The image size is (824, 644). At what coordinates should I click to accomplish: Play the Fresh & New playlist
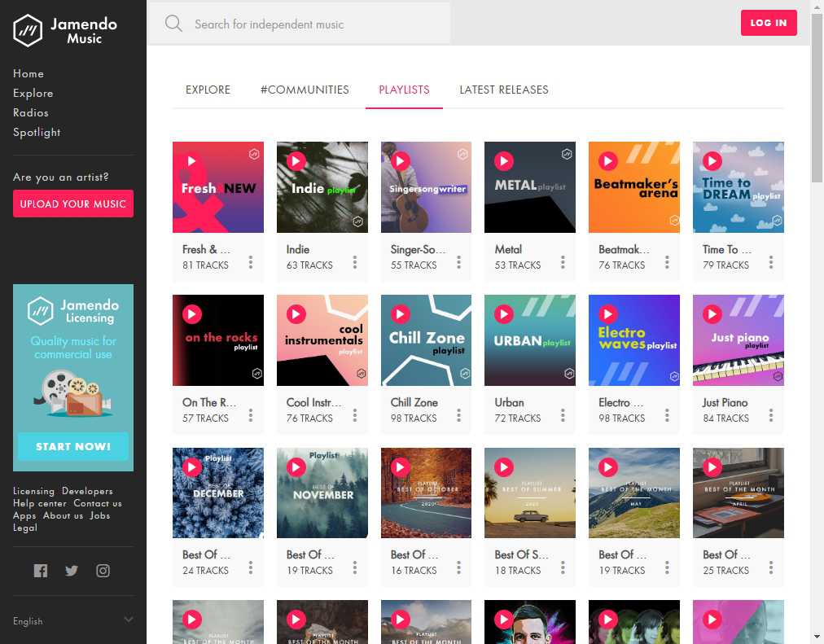pyautogui.click(x=192, y=161)
